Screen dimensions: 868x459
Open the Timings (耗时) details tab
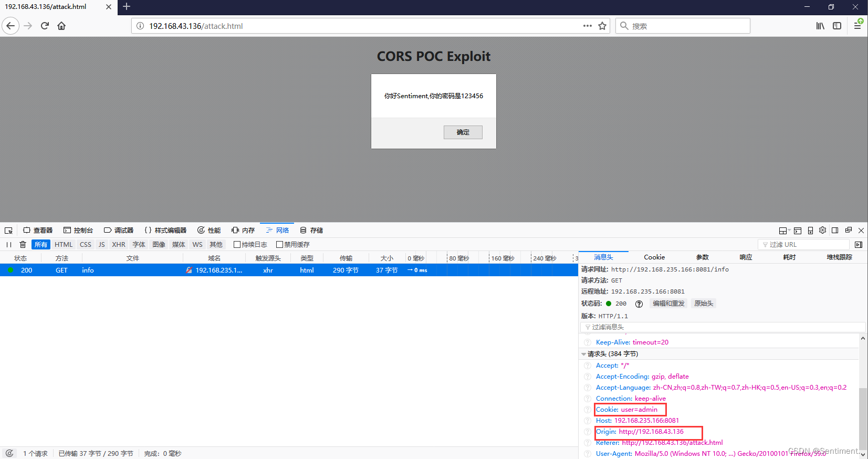pos(789,257)
